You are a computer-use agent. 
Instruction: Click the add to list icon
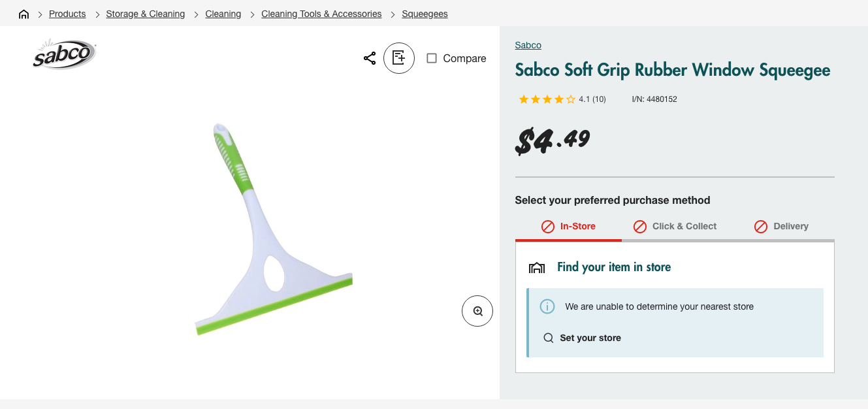pos(399,58)
